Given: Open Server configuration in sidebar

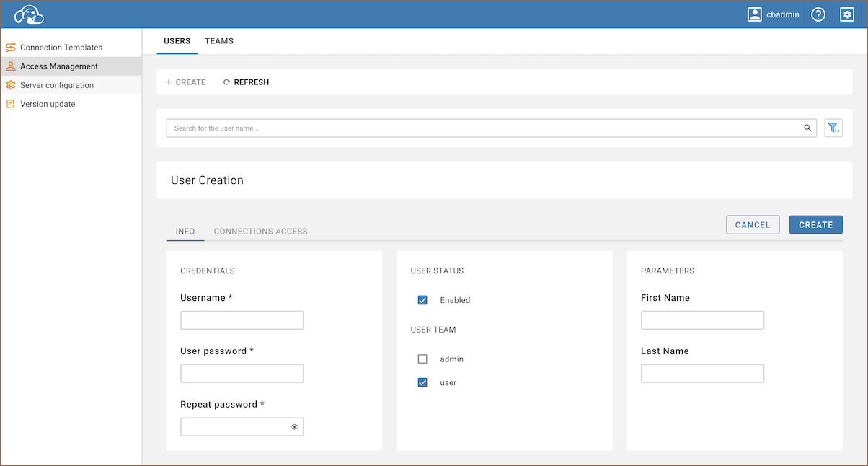Looking at the screenshot, I should click(x=57, y=85).
